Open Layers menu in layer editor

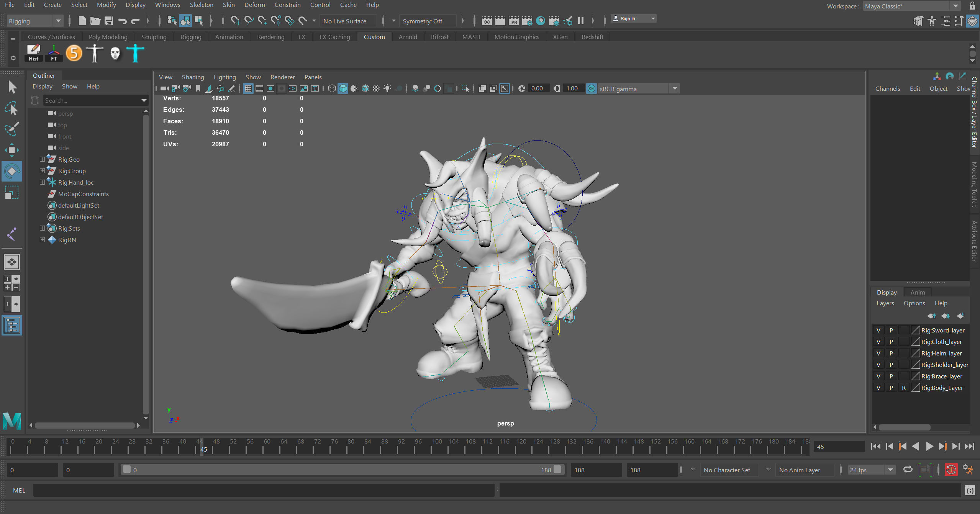pos(885,303)
